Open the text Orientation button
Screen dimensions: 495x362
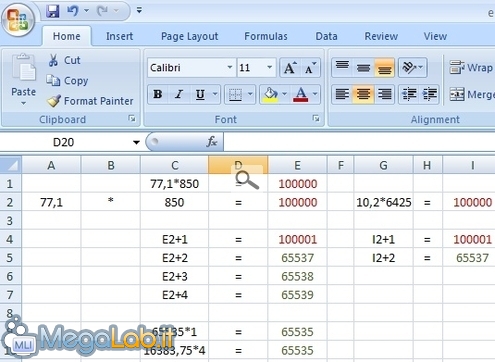[412, 68]
